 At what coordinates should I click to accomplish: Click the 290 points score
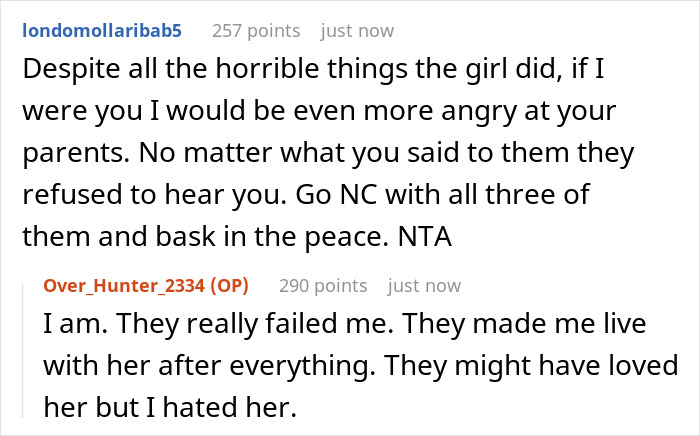tap(322, 286)
